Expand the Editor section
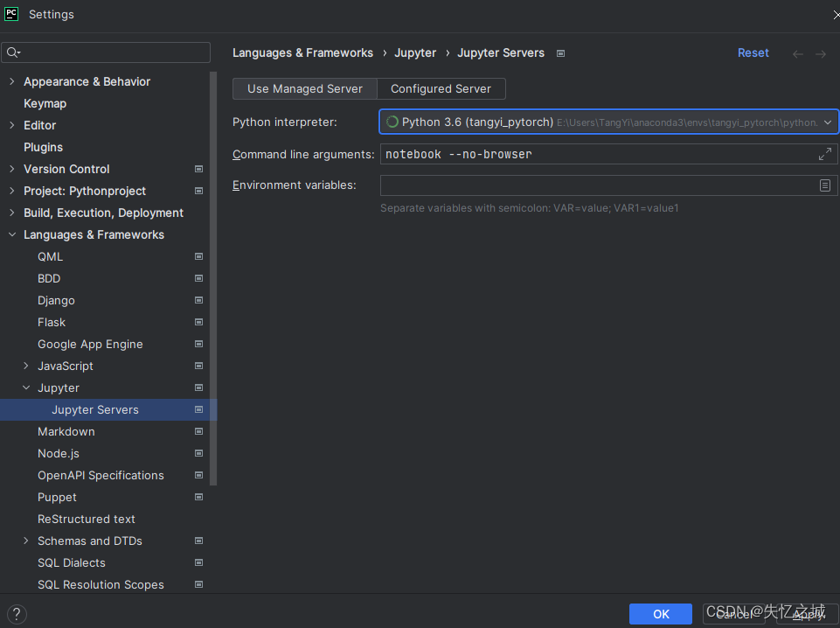The width and height of the screenshot is (840, 628). pos(12,125)
